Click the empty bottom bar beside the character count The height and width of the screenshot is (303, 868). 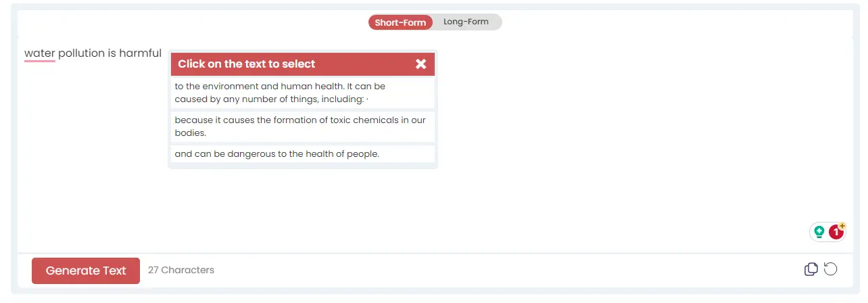[507, 271]
